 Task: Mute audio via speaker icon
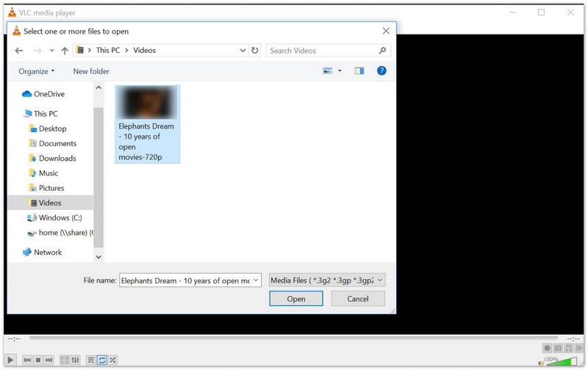(541, 362)
